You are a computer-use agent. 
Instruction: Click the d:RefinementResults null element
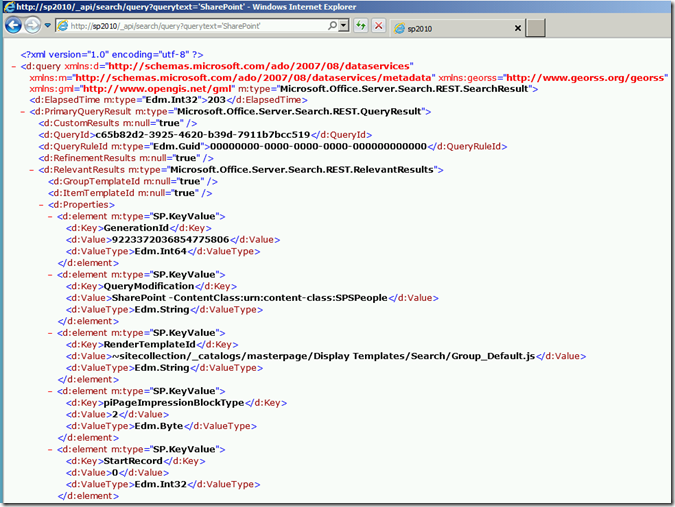[126, 158]
